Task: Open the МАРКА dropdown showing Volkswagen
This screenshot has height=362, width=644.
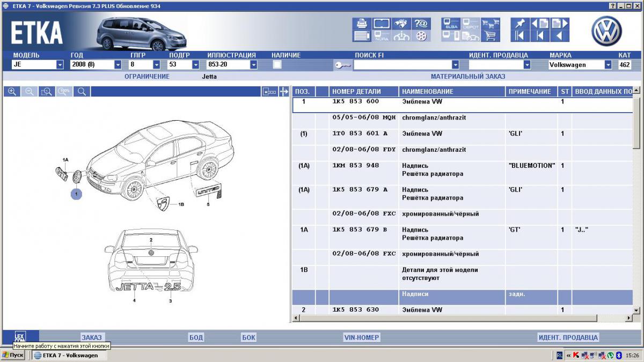Action: pos(608,65)
